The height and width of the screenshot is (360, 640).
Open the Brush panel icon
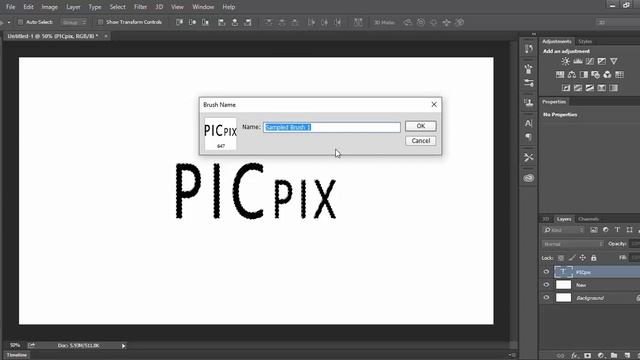[529, 83]
